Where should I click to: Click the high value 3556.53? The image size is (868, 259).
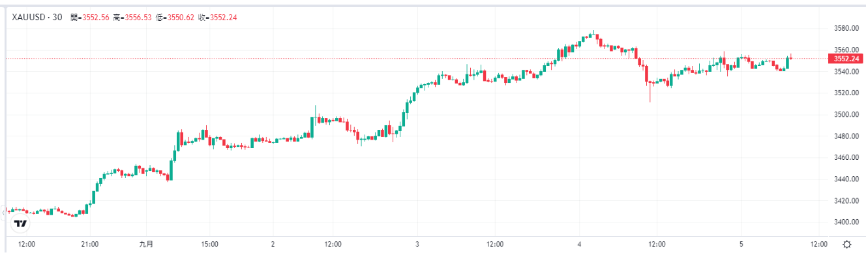click(138, 18)
